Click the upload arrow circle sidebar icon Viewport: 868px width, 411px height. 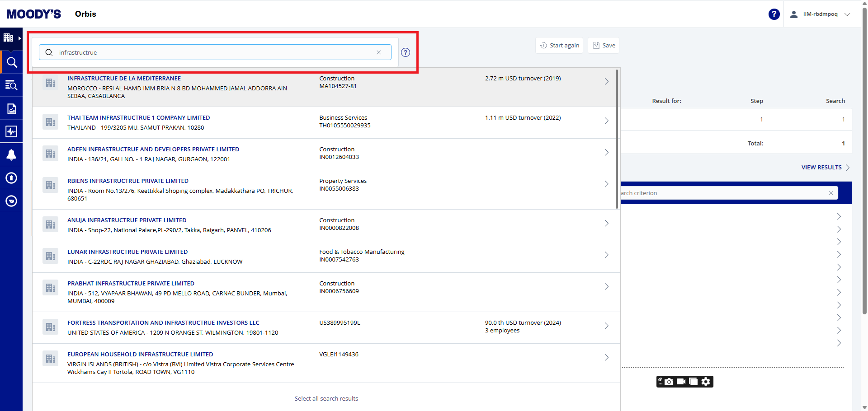coord(11,178)
